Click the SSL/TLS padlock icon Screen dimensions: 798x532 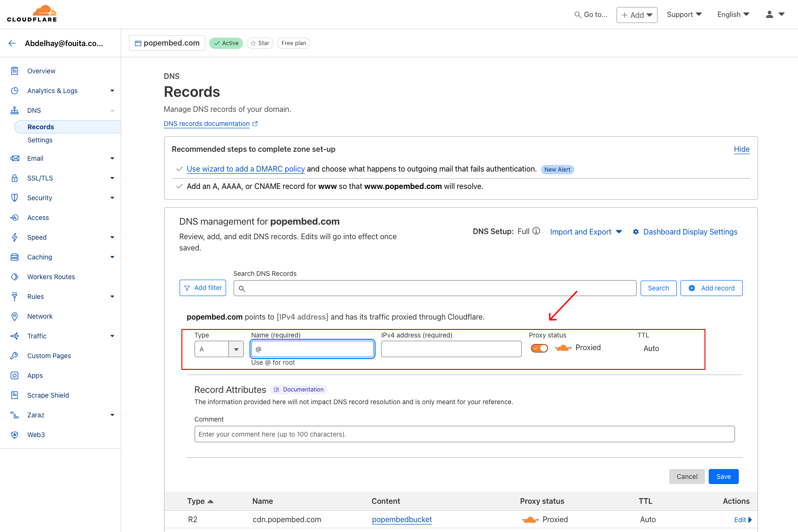15,178
